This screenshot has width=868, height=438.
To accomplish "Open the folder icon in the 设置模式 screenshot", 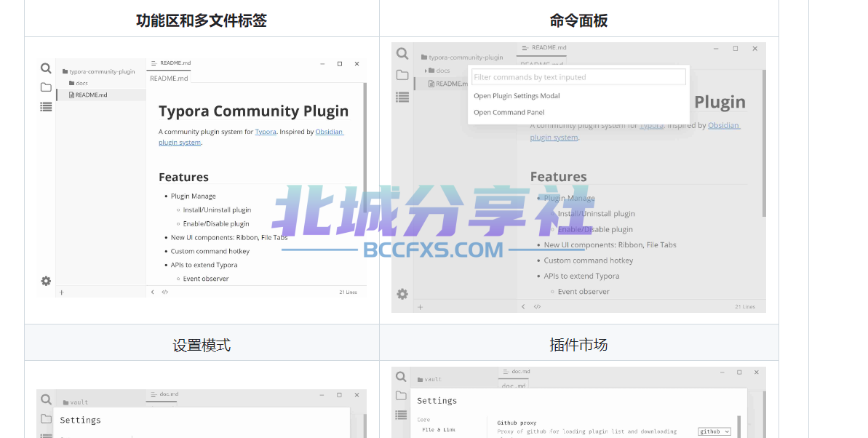I will click(46, 418).
